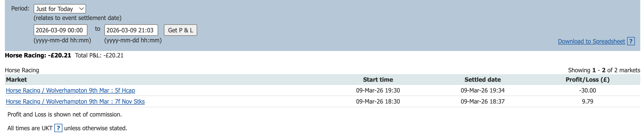Click the UKT question mark help icon

pos(58,128)
